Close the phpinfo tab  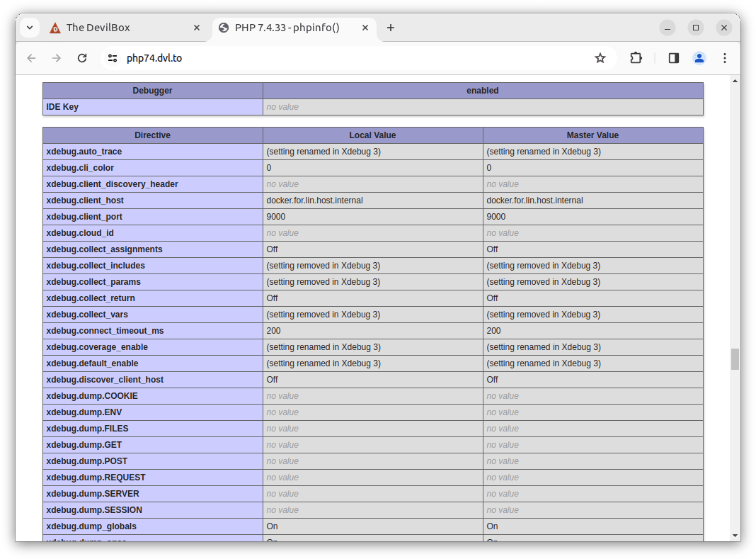(365, 28)
